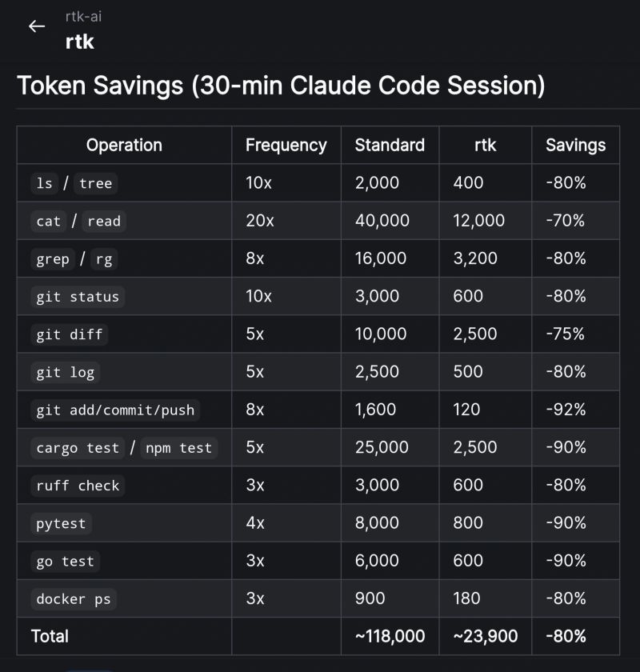Click the Frequency column header

tap(286, 146)
